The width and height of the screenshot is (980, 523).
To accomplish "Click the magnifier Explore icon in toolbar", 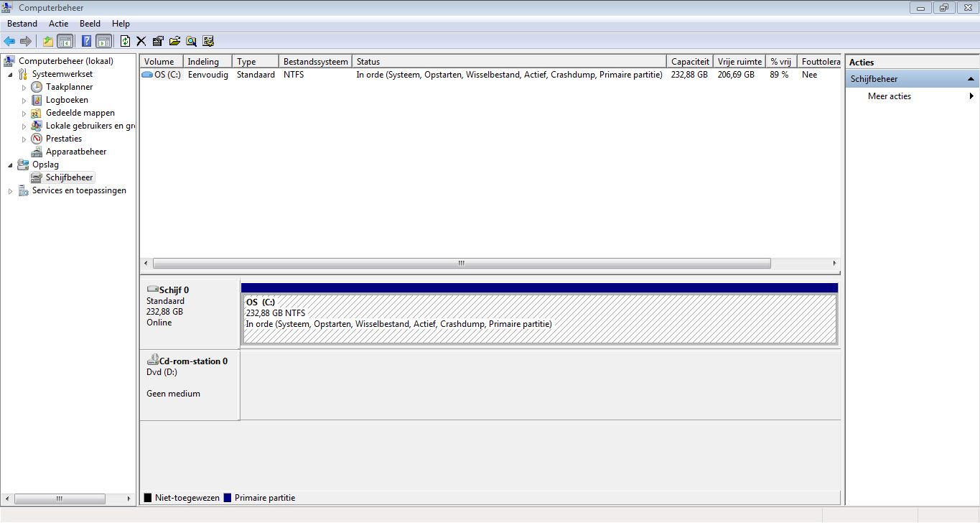I will pos(191,41).
